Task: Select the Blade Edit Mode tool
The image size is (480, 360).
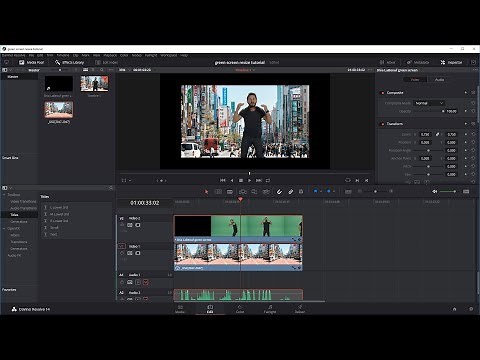Action: pos(230,192)
